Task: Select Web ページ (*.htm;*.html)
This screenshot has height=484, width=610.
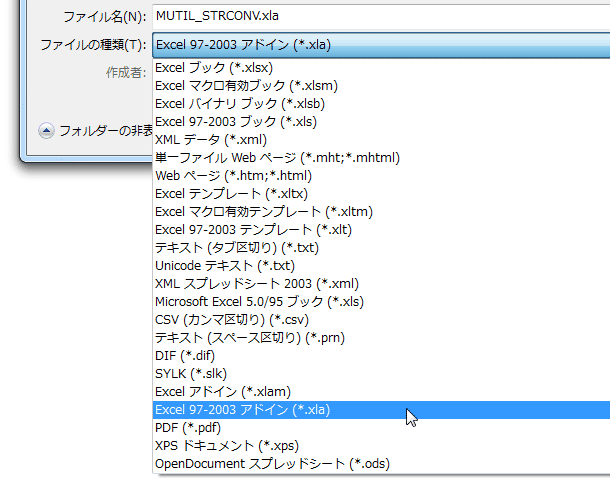Action: pyautogui.click(x=381, y=176)
